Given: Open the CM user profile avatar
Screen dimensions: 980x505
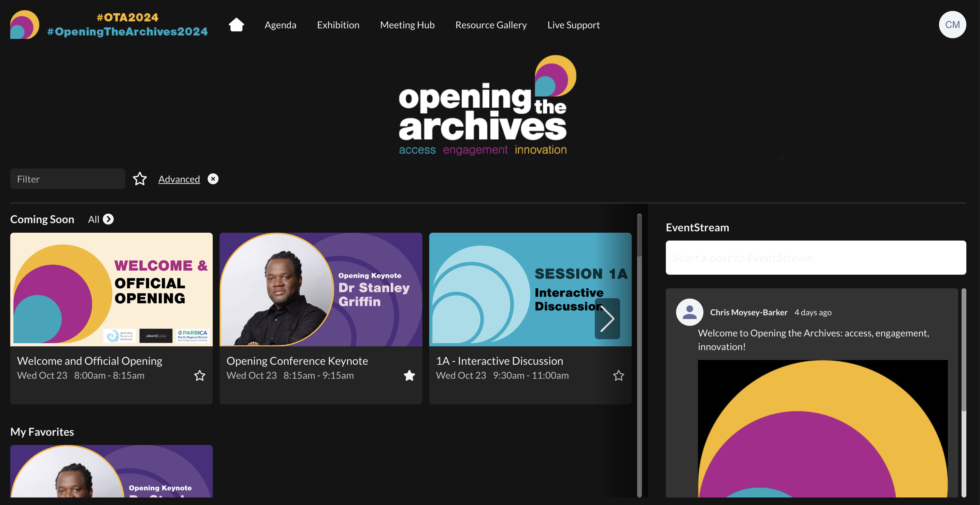Looking at the screenshot, I should click(952, 25).
